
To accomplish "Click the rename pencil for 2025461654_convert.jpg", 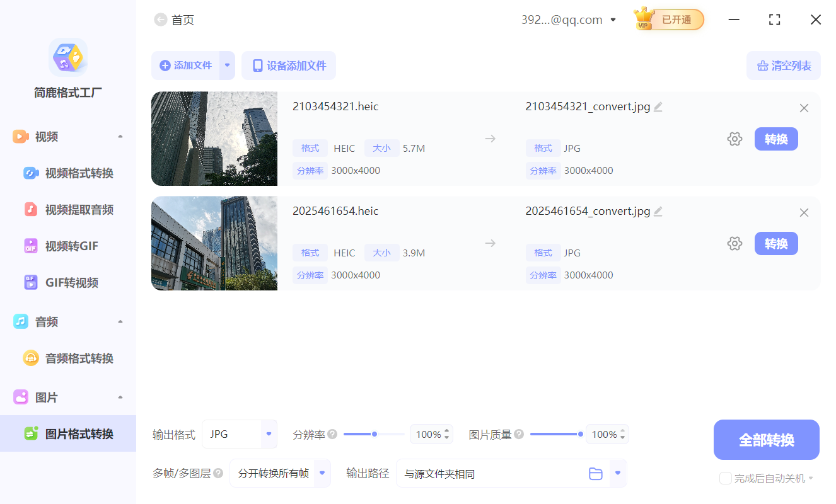I will coord(658,211).
